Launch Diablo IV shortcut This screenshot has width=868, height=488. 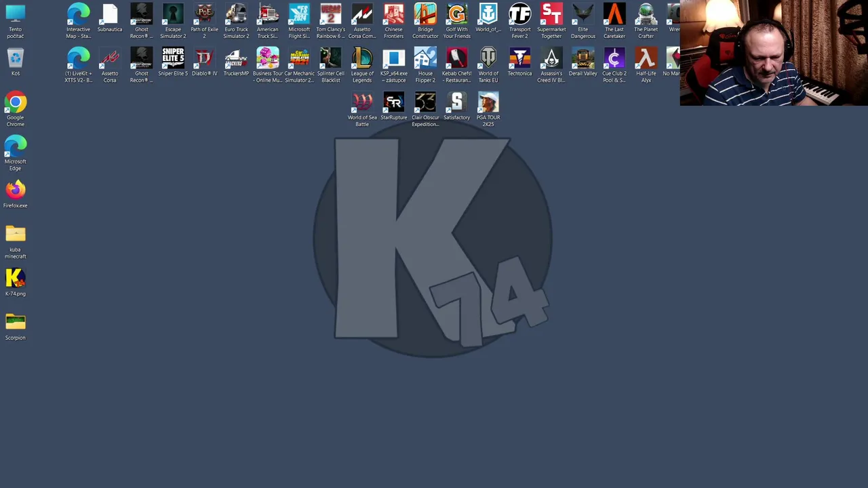(x=204, y=62)
